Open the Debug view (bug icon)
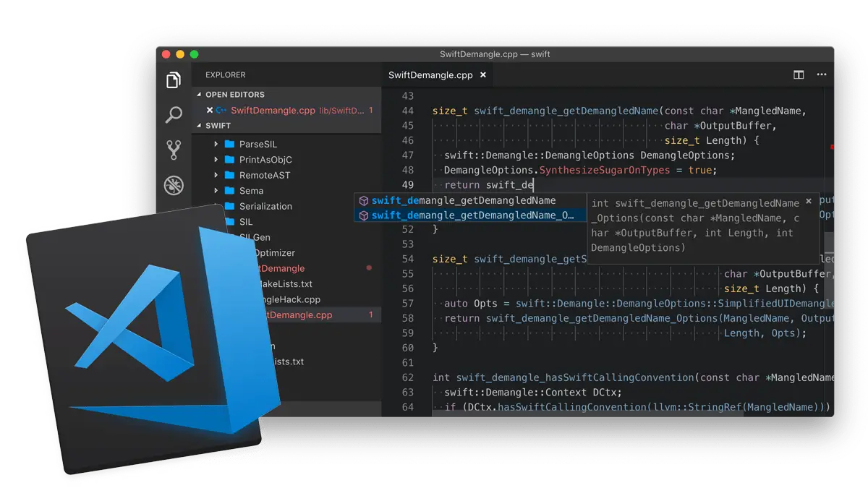This screenshot has width=868, height=488. click(174, 186)
